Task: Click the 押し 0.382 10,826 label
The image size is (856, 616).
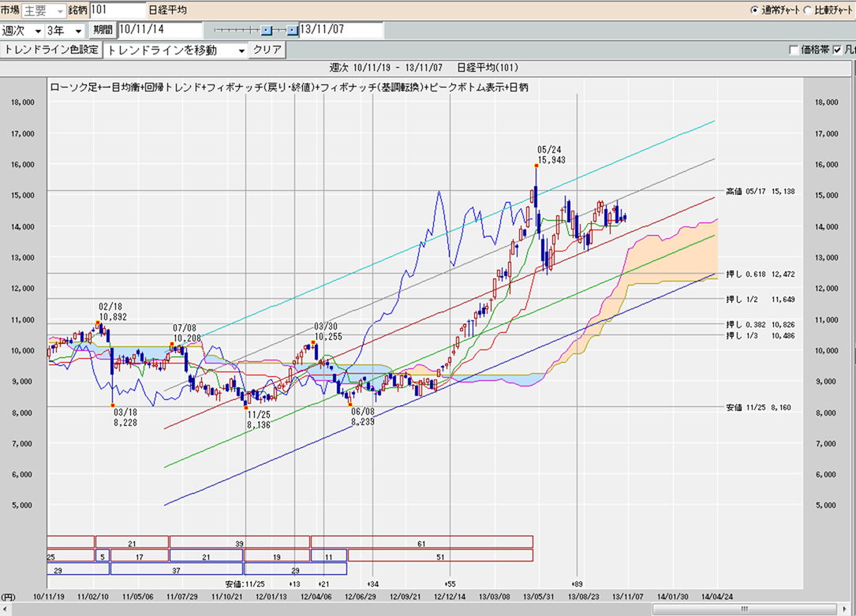Action: pyautogui.click(x=761, y=325)
